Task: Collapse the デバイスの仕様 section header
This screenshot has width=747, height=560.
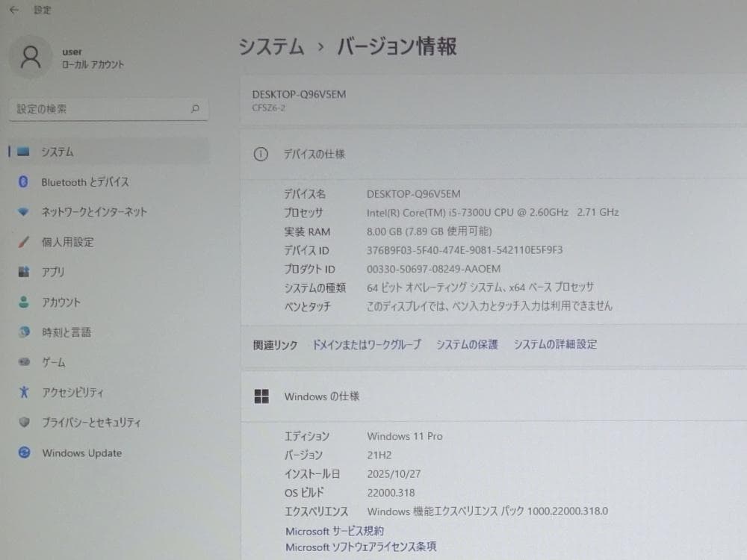Action: click(x=494, y=155)
